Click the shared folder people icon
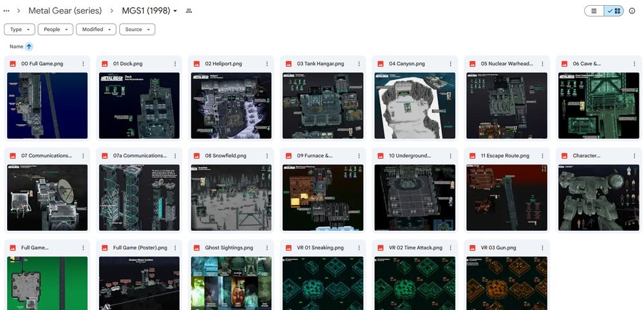Screen dimensions: 644x310 coord(189,11)
